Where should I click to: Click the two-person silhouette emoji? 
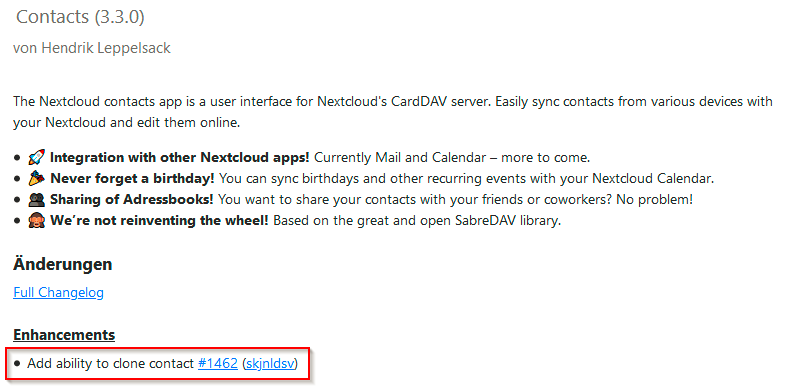37,200
